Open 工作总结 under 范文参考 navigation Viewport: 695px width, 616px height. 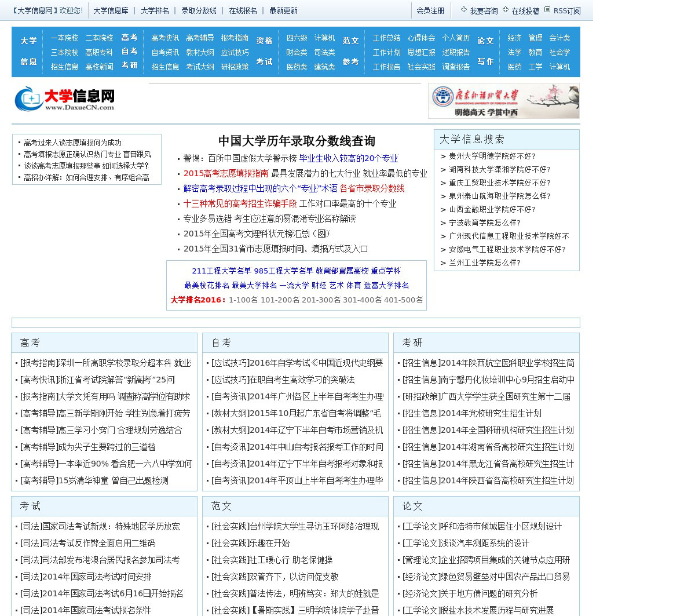pos(386,38)
